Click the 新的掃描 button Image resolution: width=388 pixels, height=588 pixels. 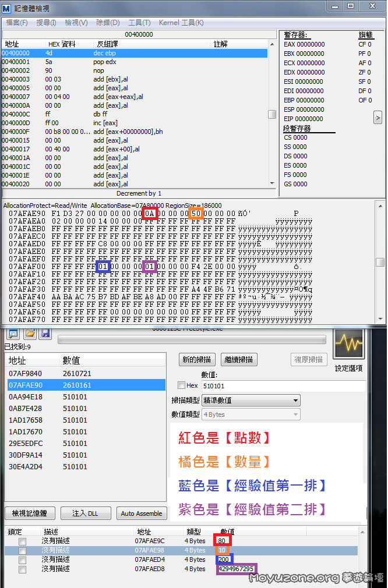pos(197,360)
